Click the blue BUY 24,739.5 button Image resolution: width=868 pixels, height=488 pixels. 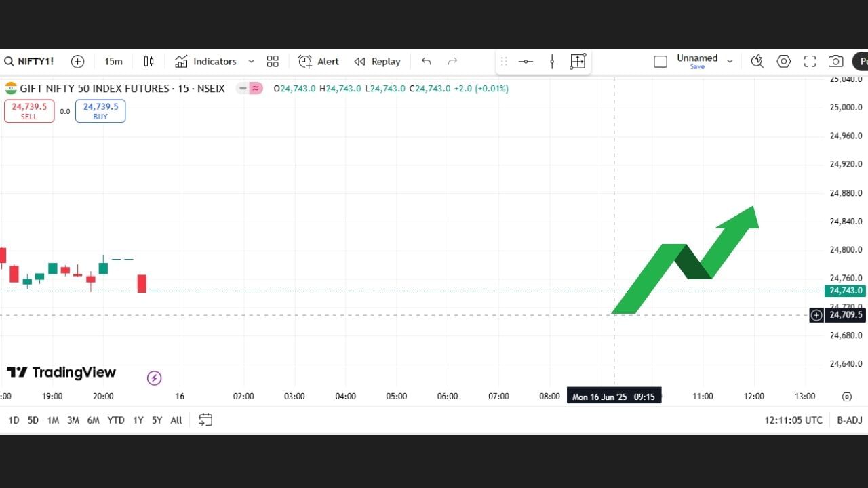[100, 111]
